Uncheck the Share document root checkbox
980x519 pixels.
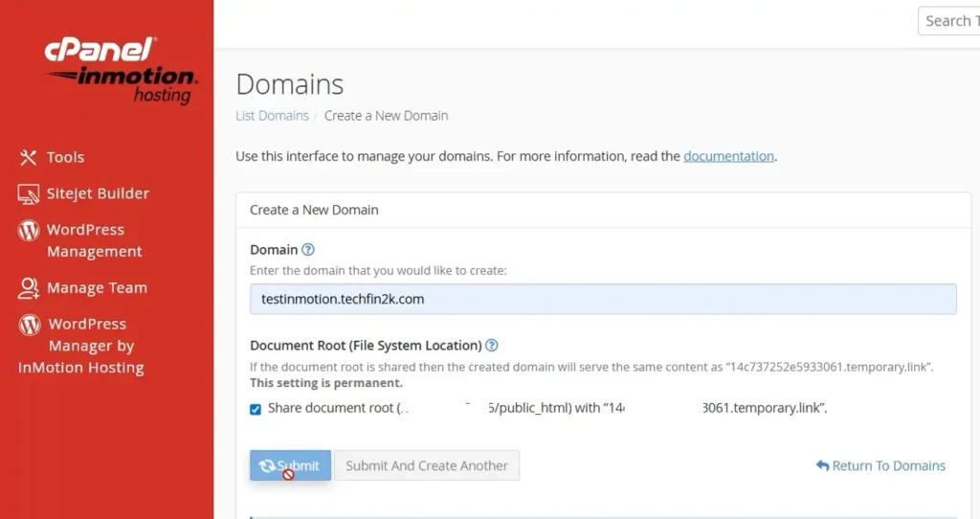(x=256, y=410)
